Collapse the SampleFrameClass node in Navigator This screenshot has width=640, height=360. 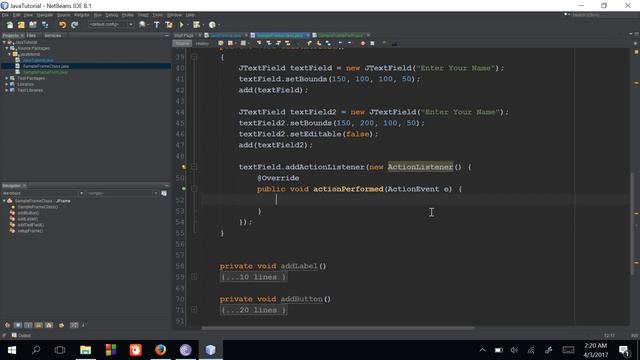[x=4, y=201]
